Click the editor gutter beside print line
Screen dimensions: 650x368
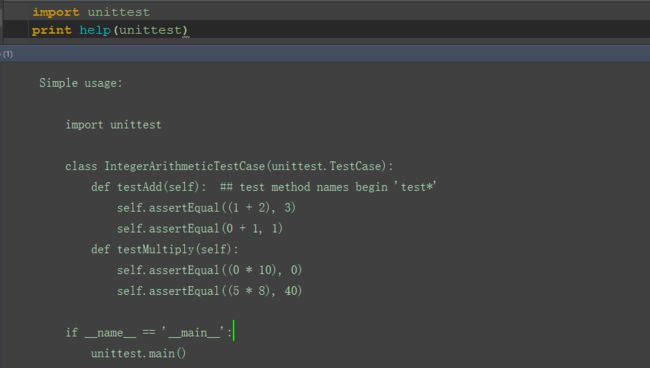[x=16, y=30]
